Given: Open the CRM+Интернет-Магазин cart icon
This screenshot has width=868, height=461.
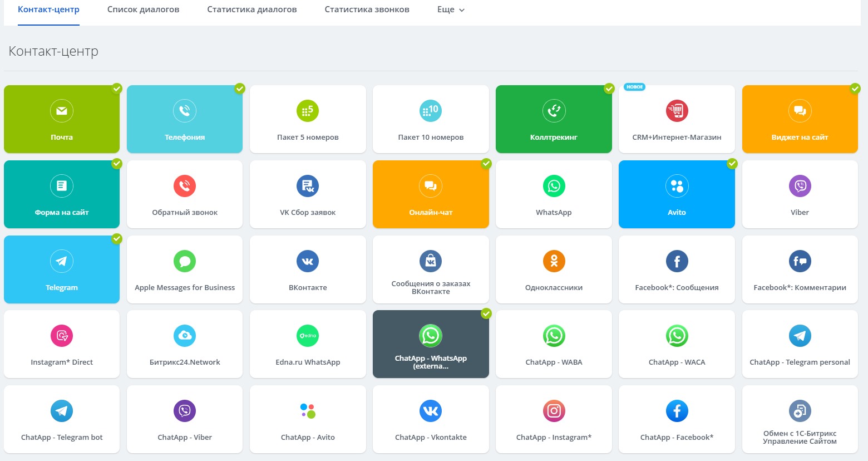Looking at the screenshot, I should [677, 111].
